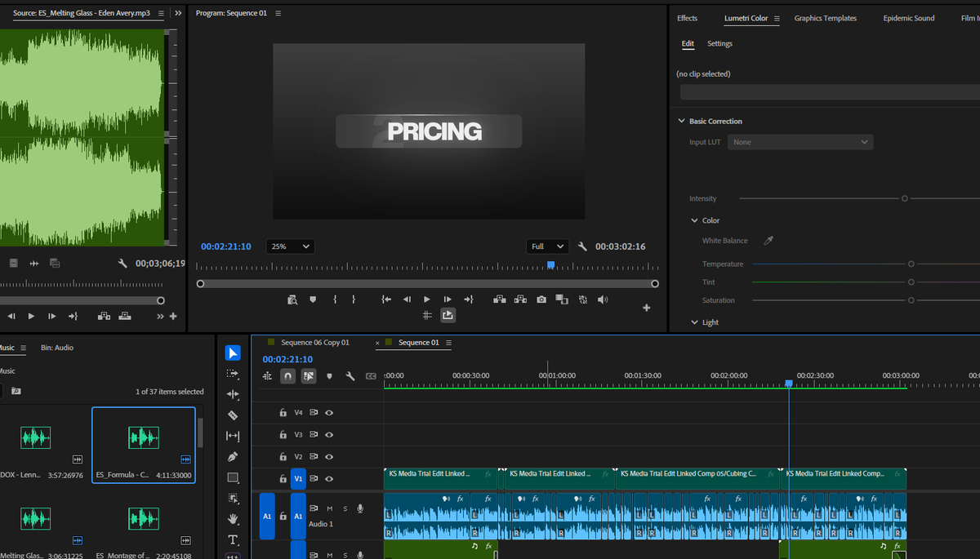Select the Pen tool

[233, 457]
